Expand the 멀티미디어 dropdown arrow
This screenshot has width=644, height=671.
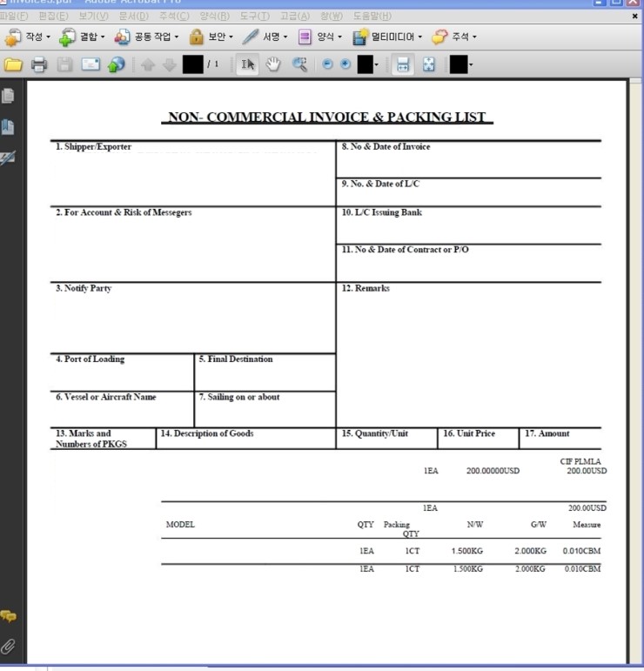pyautogui.click(x=419, y=37)
